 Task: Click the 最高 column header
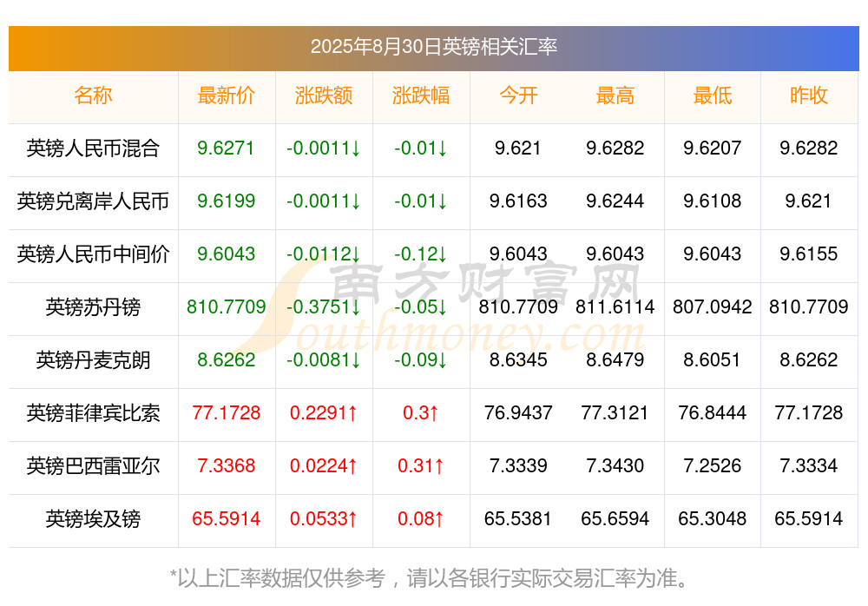tap(615, 96)
